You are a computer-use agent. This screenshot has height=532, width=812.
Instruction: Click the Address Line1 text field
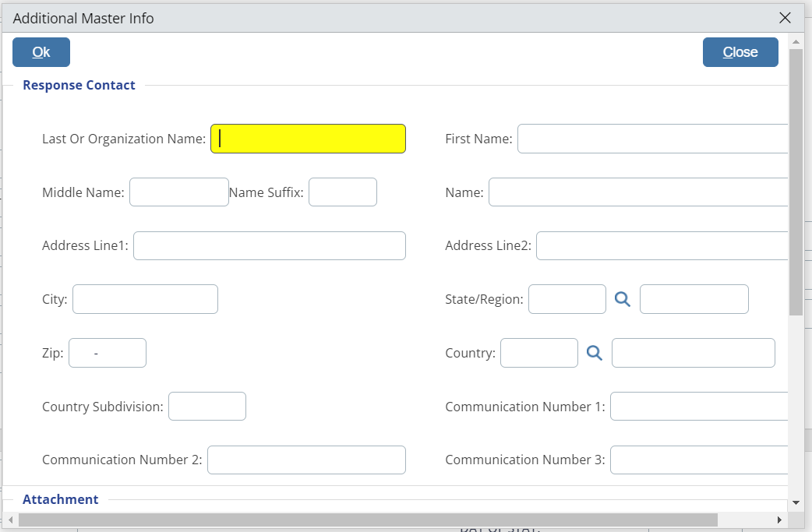[x=270, y=245]
